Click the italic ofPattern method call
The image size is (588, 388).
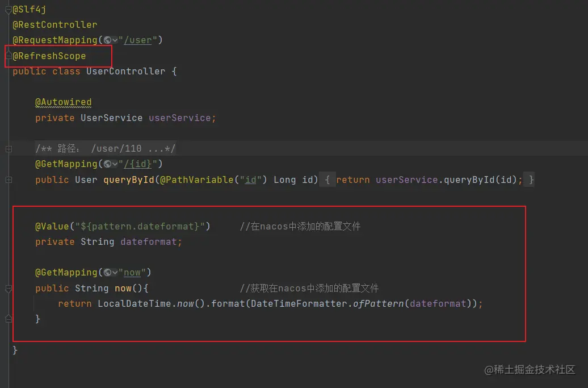(x=379, y=303)
